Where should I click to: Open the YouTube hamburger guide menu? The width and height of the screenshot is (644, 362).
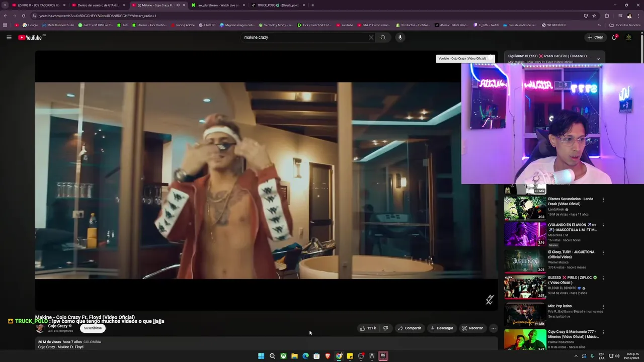coord(9,37)
